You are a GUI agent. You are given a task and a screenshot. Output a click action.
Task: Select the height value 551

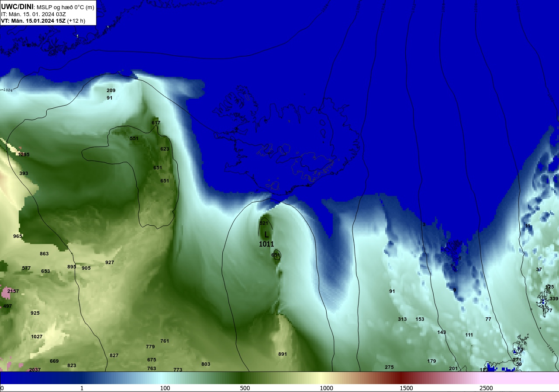point(134,138)
